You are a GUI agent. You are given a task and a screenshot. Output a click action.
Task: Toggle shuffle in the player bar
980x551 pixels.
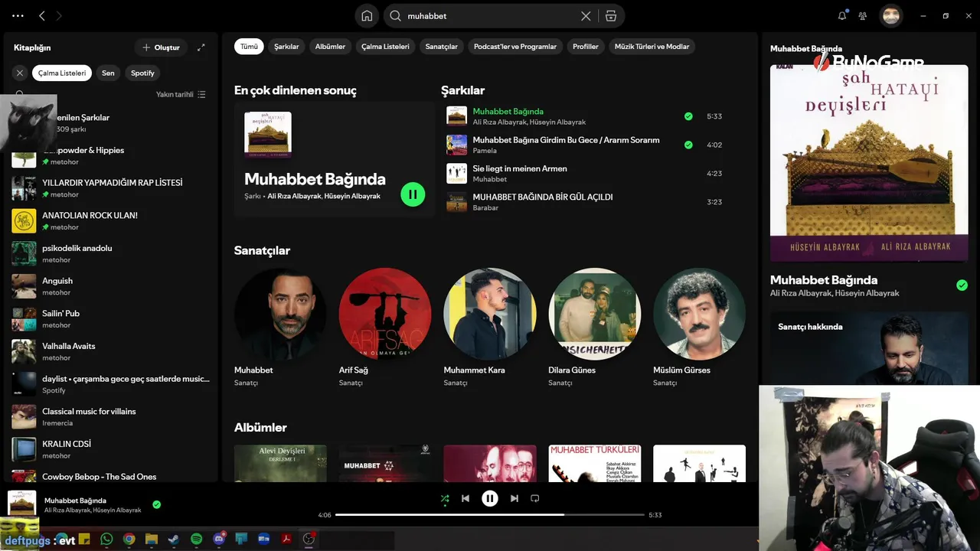tap(445, 498)
